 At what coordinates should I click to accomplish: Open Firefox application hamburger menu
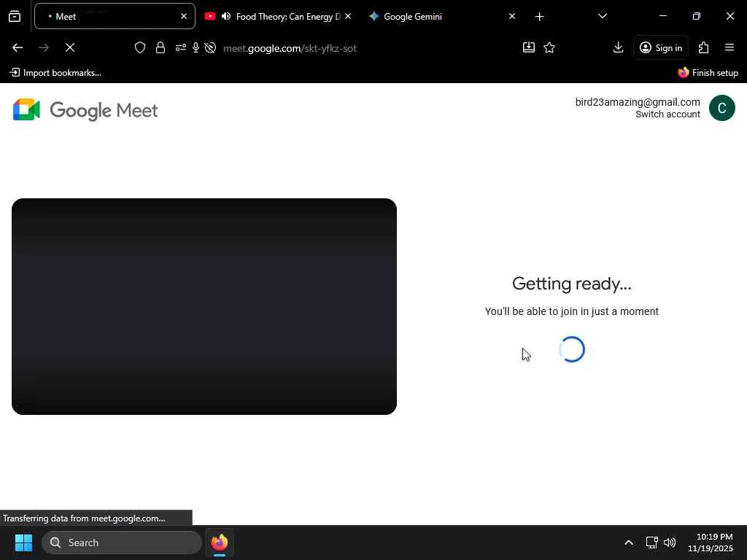point(729,47)
